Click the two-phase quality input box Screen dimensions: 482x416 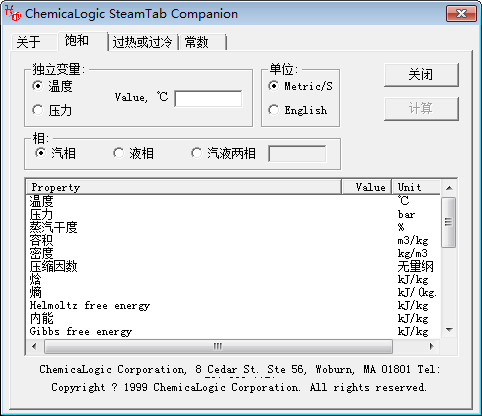297,154
